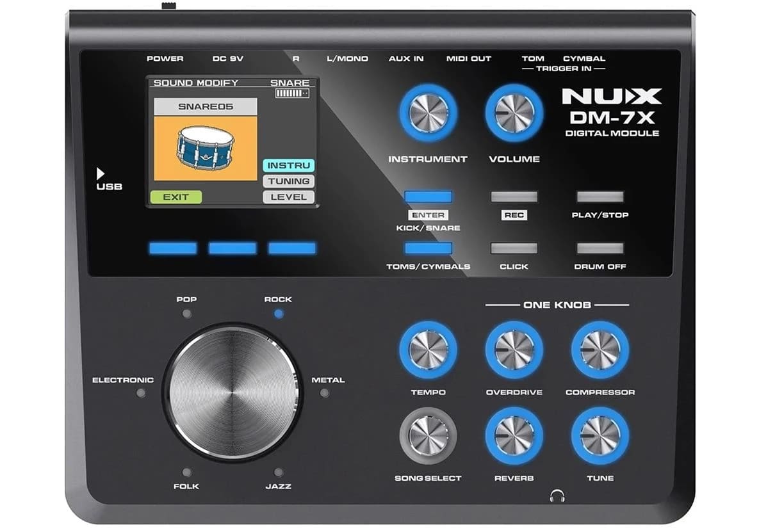Select the green EXIT option on the display
Image resolution: width=759 pixels, height=532 pixels.
[x=175, y=197]
